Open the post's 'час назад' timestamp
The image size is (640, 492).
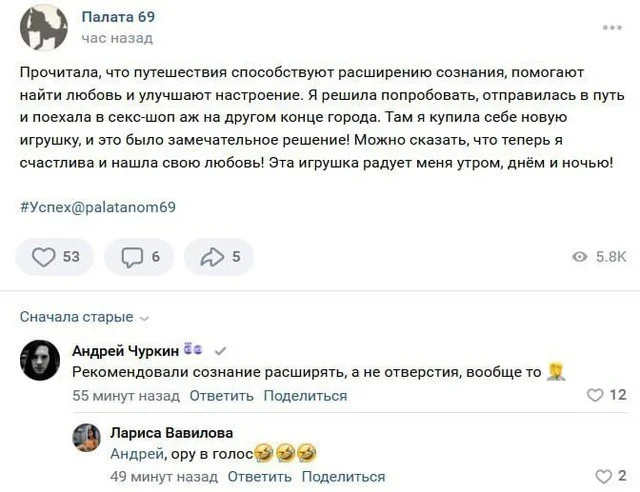tap(117, 38)
